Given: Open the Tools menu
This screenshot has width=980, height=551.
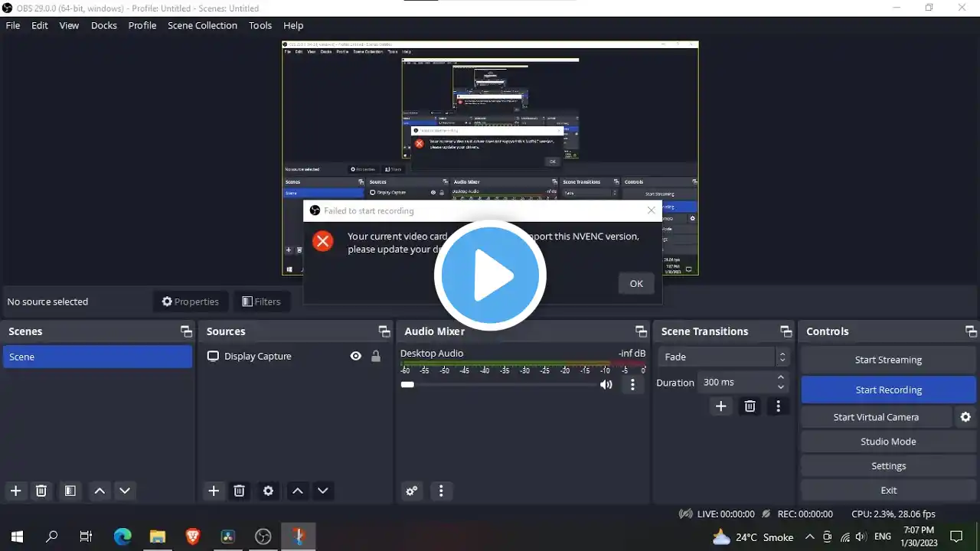Looking at the screenshot, I should point(260,25).
